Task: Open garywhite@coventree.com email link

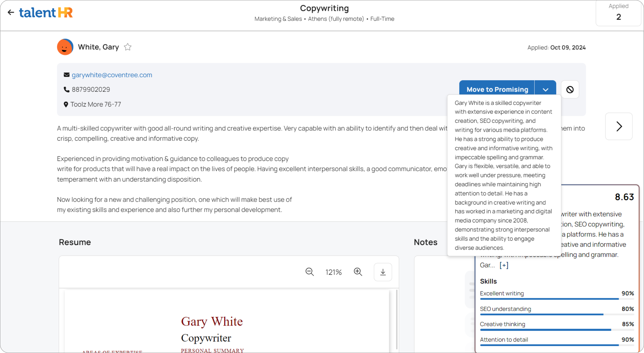Action: point(112,75)
